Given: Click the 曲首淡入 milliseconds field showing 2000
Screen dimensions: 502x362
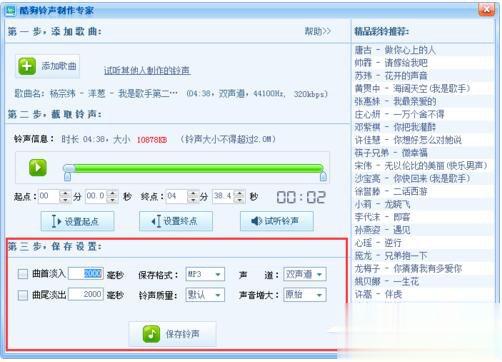Looking at the screenshot, I should pos(86,274).
